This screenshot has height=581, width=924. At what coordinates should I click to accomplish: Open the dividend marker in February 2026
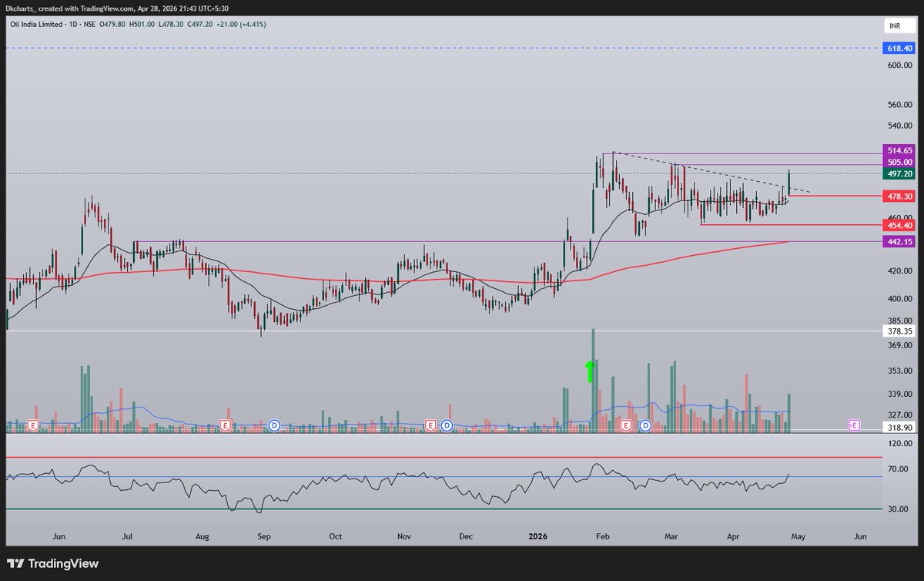[645, 425]
